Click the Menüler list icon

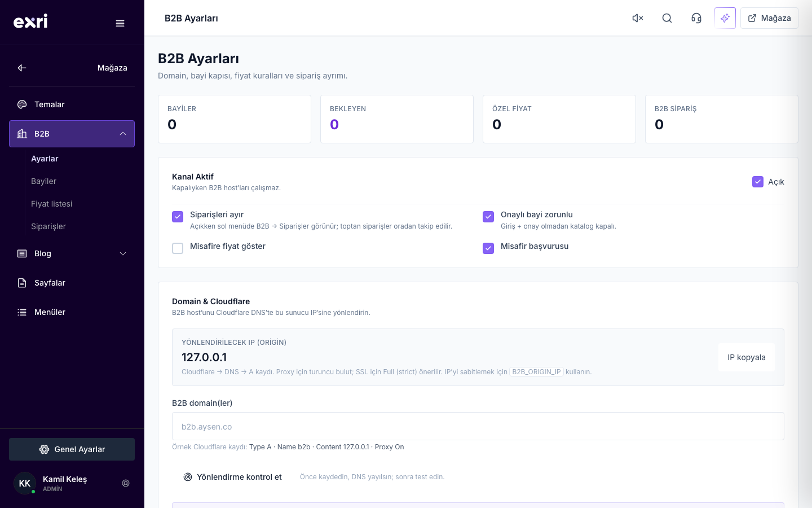tap(22, 312)
